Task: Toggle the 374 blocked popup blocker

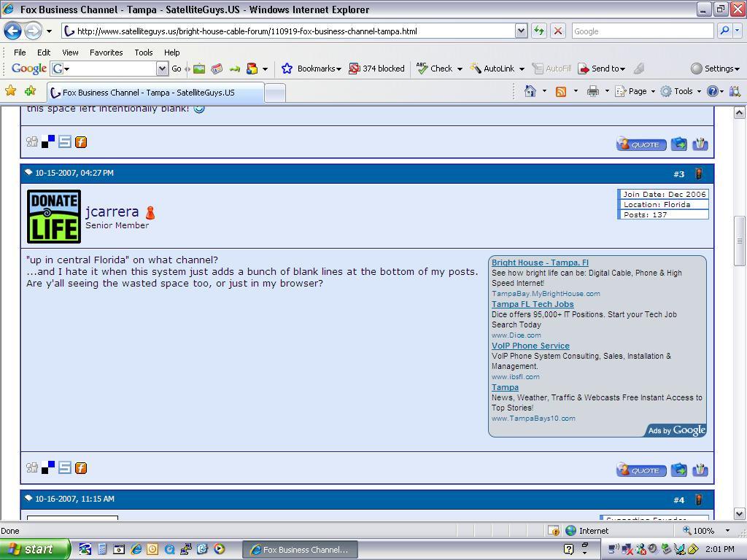Action: click(x=376, y=69)
